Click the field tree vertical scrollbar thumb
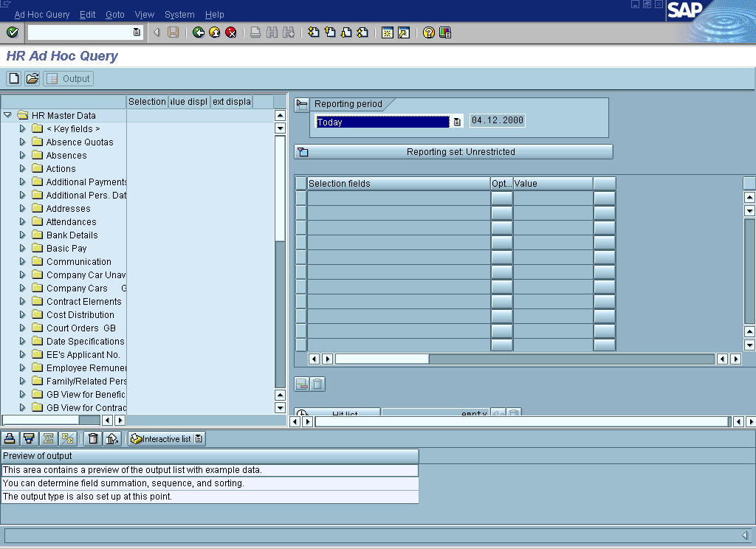Screen dimensions: 756x549 (x=280, y=188)
